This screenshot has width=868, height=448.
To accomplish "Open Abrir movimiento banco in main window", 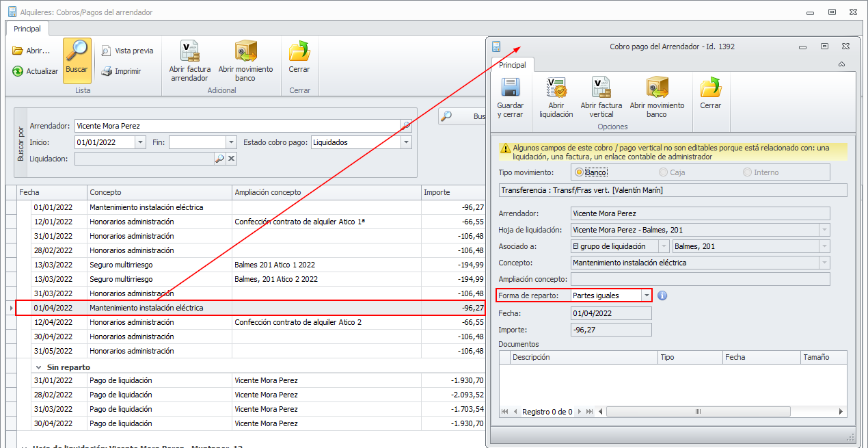I will (245, 61).
